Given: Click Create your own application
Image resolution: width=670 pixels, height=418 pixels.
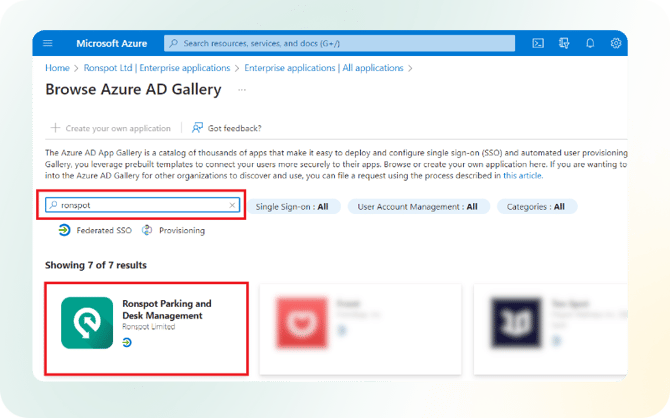Looking at the screenshot, I should click(111, 128).
